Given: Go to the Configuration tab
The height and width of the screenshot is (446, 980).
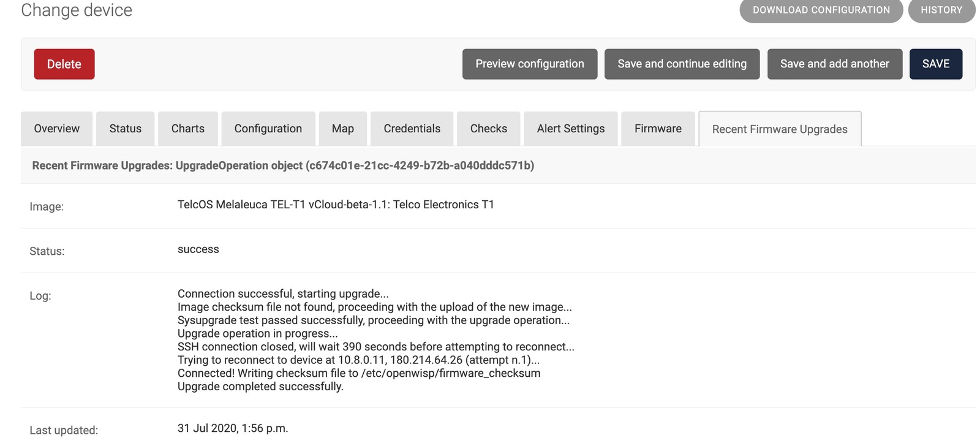Looking at the screenshot, I should coord(268,129).
